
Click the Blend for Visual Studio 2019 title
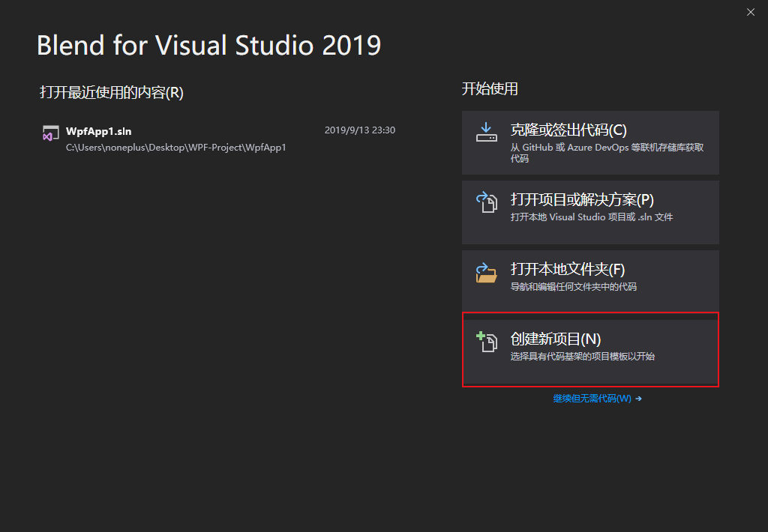(208, 46)
